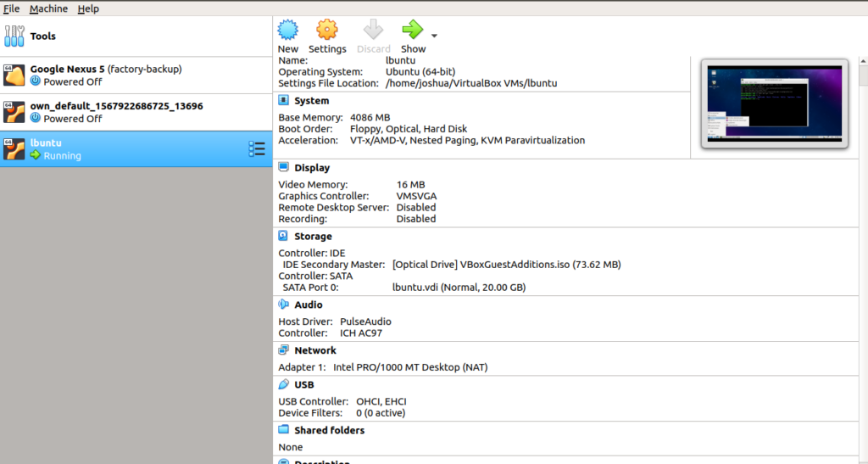Click the Video Memory value 16 MB
The image size is (868, 464).
point(411,184)
